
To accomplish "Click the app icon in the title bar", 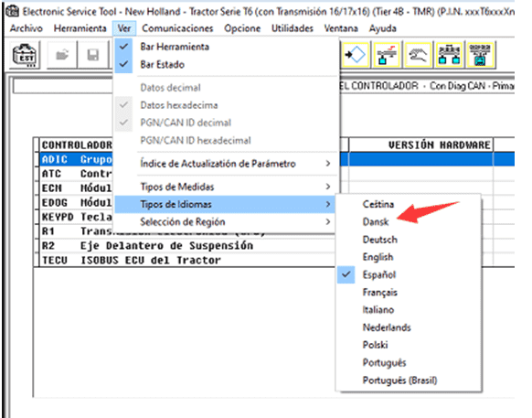I will pyautogui.click(x=12, y=11).
